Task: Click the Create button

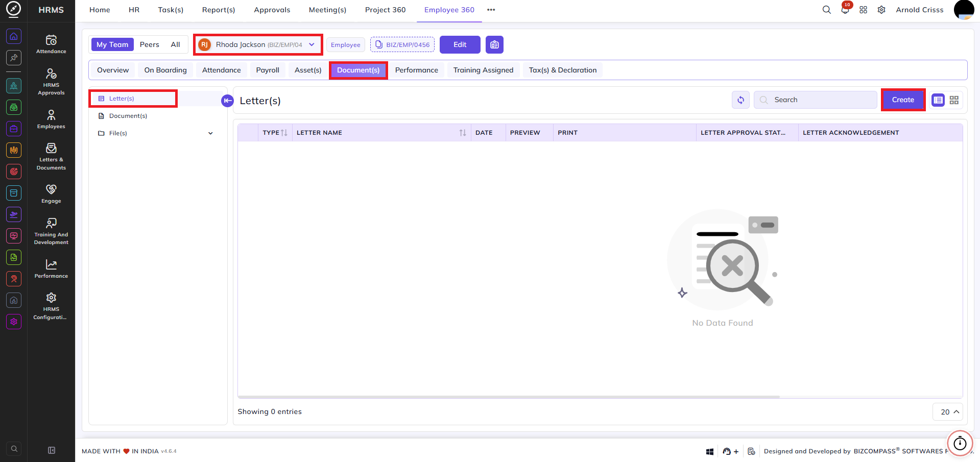Action: (903, 100)
